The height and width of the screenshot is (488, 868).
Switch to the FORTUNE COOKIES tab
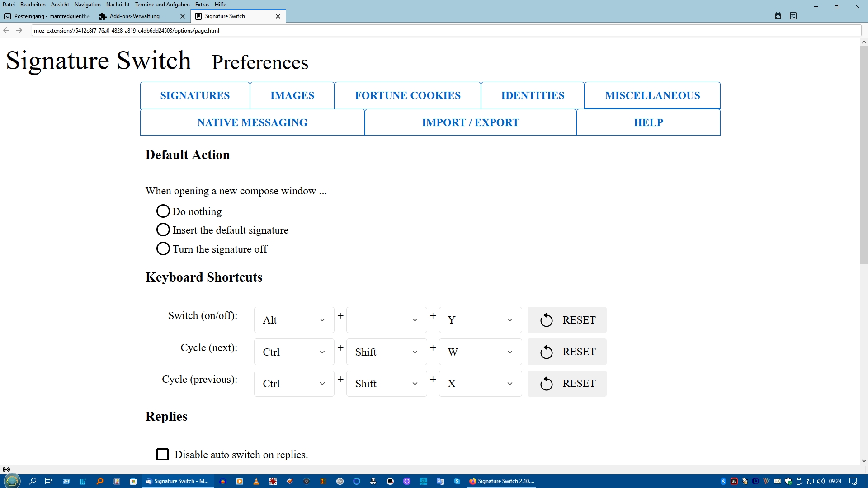[x=407, y=95]
